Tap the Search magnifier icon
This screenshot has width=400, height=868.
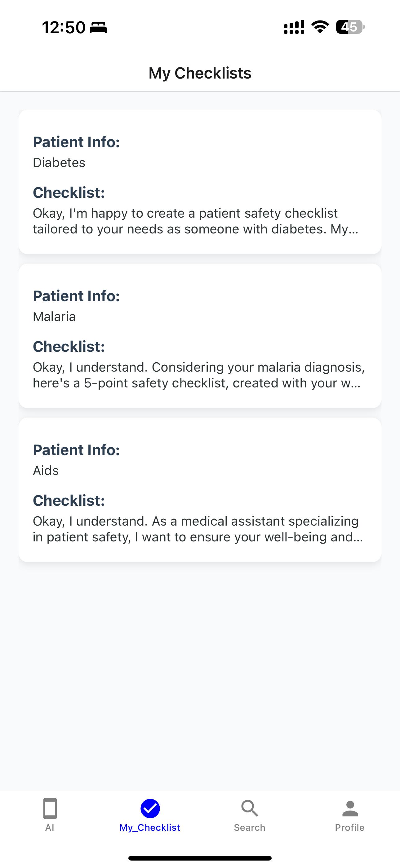point(250,808)
